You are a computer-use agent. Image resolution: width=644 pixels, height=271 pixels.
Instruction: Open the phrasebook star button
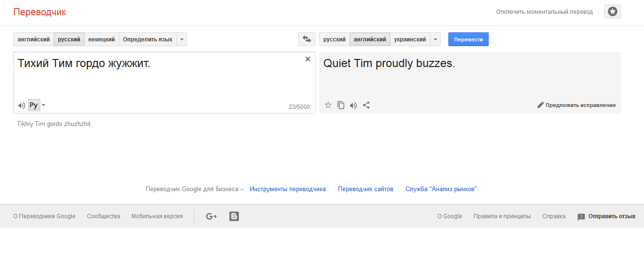pos(612,12)
